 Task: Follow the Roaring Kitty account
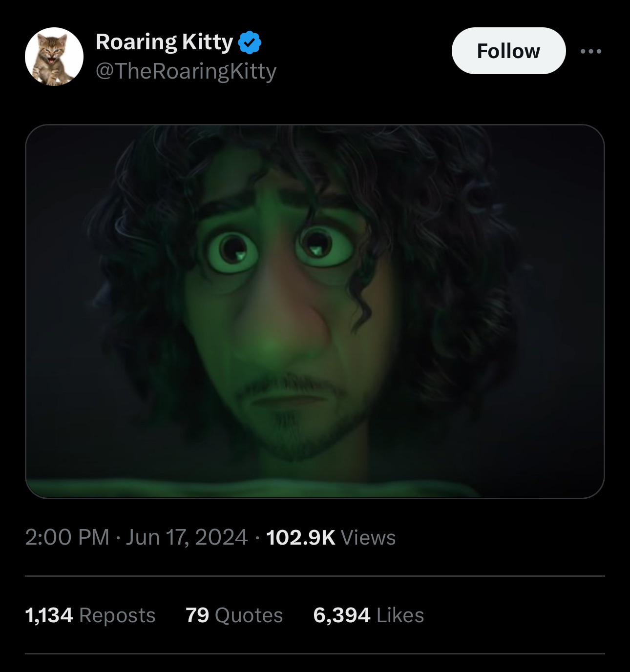pos(508,51)
